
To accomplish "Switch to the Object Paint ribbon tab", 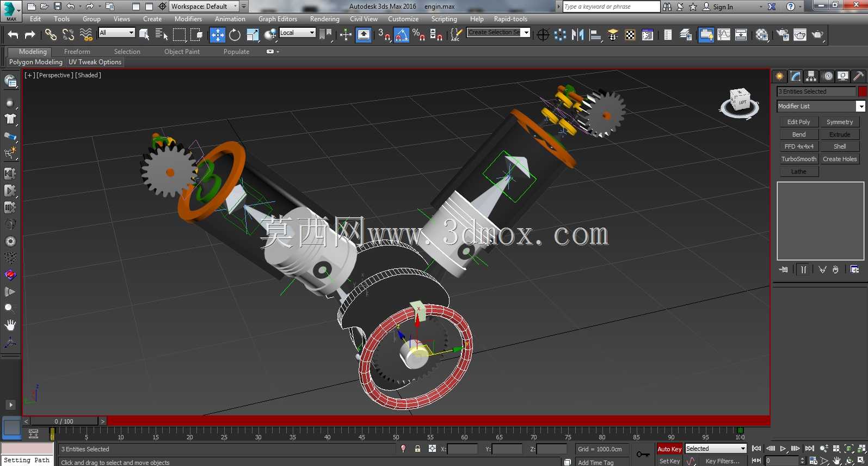I will 182,52.
